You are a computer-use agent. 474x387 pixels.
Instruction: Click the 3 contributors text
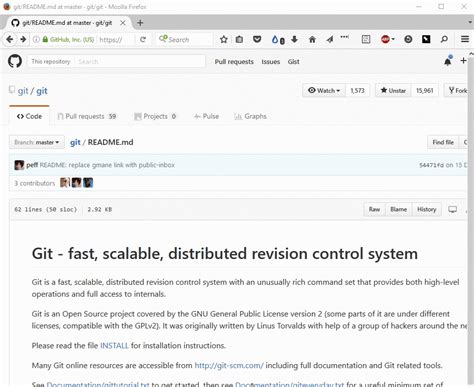(x=35, y=183)
